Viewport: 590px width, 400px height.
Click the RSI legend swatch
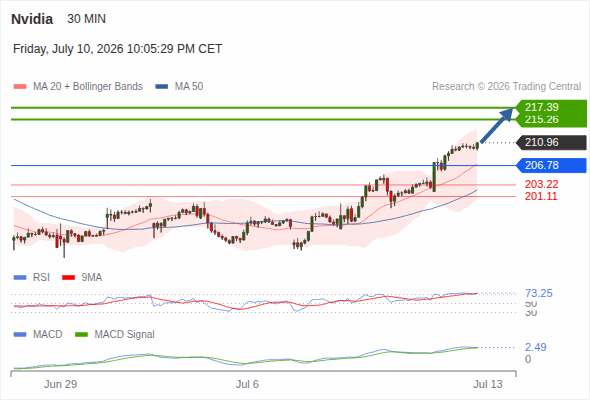20,278
